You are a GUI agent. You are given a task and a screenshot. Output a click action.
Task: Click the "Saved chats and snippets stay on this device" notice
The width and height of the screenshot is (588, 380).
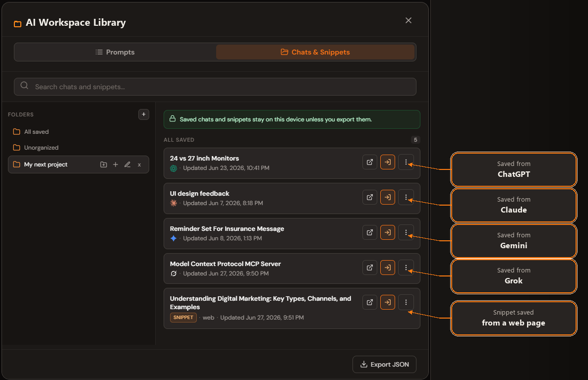click(292, 119)
